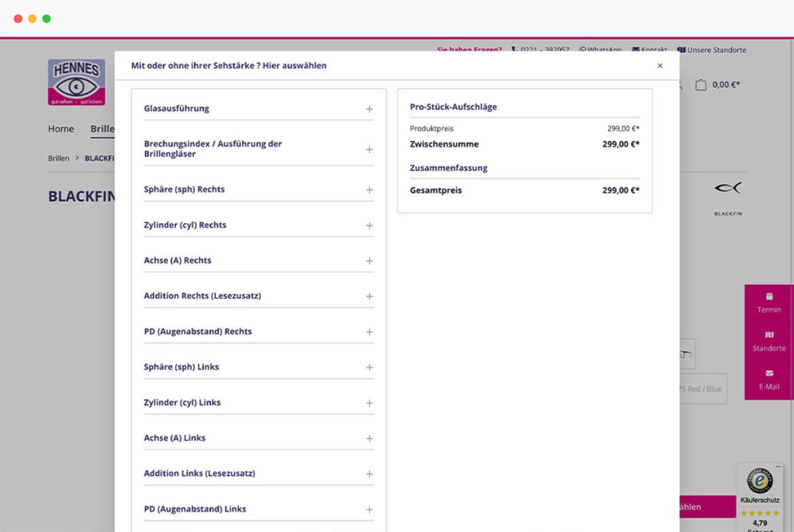This screenshot has height=532, width=794.
Task: Expand Brechungsindex / Ausführung der Brillengläser
Action: 369,149
